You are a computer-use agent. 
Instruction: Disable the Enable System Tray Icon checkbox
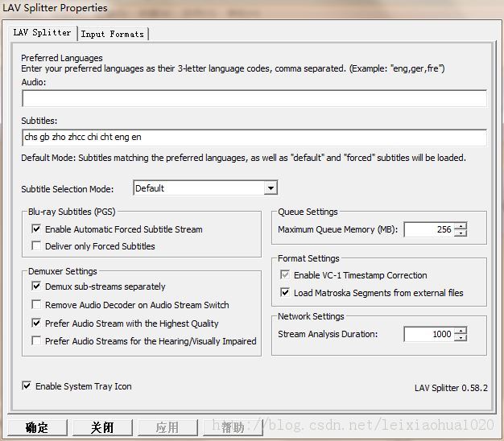(x=27, y=385)
